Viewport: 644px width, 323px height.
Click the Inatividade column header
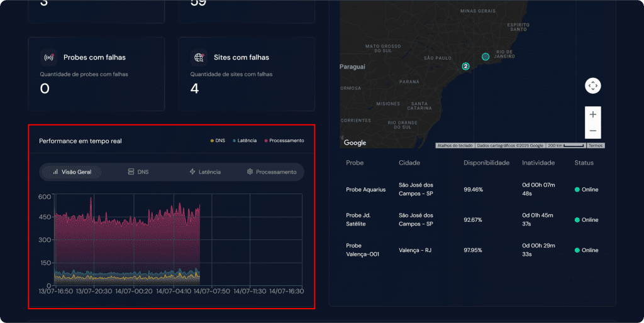tap(538, 163)
